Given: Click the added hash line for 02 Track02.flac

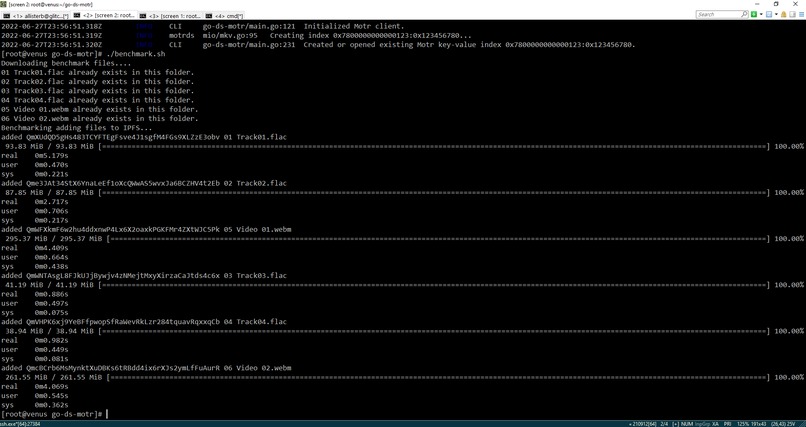Looking at the screenshot, I should click(144, 183).
